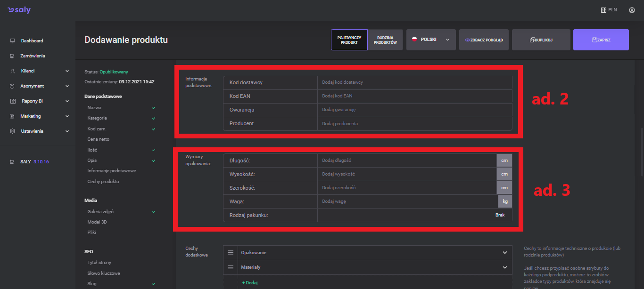Viewport: 644px width, 289px height.
Task: Open the user account profile icon
Action: coord(632,10)
